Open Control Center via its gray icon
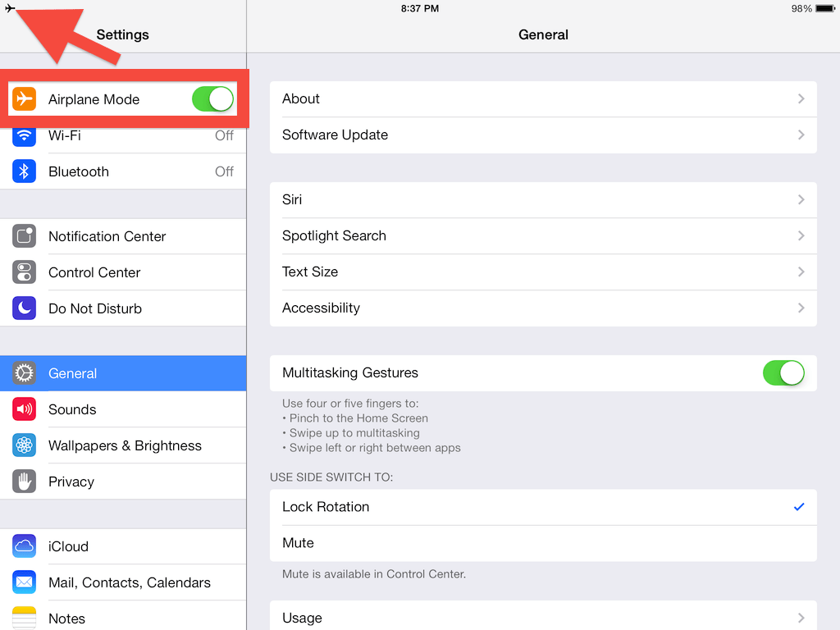The height and width of the screenshot is (630, 840). click(x=24, y=272)
